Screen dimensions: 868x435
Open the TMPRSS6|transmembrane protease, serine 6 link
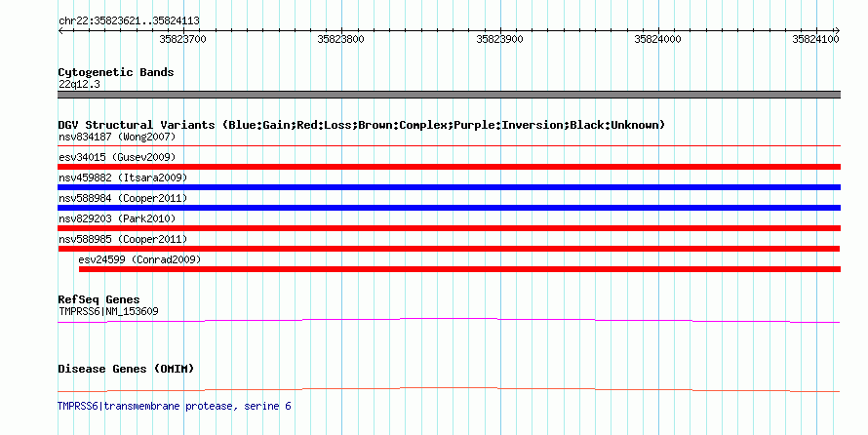tap(175, 406)
